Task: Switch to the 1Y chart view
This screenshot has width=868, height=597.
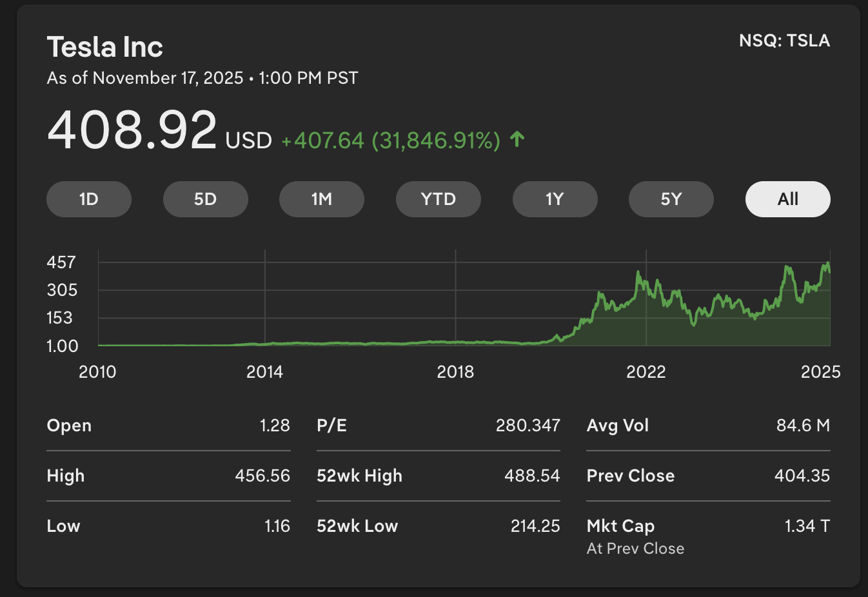Action: (555, 199)
